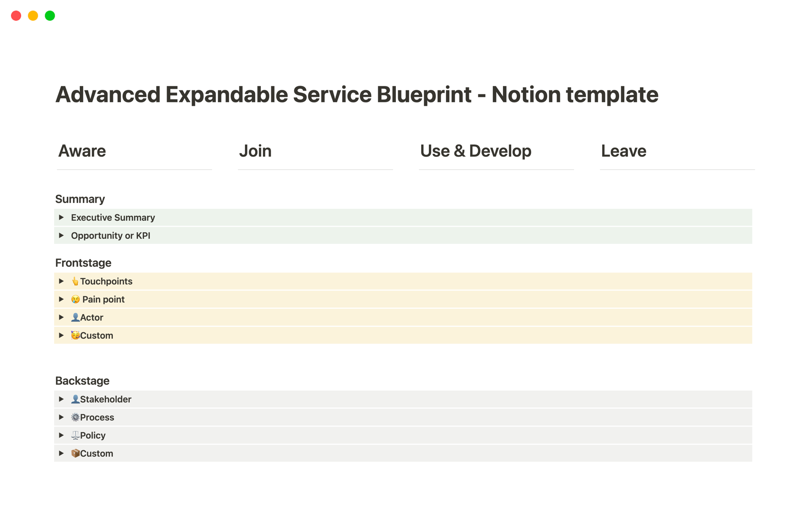812x508 pixels.
Task: Click the pointing finger emoji beside Touchpoints
Action: [75, 282]
